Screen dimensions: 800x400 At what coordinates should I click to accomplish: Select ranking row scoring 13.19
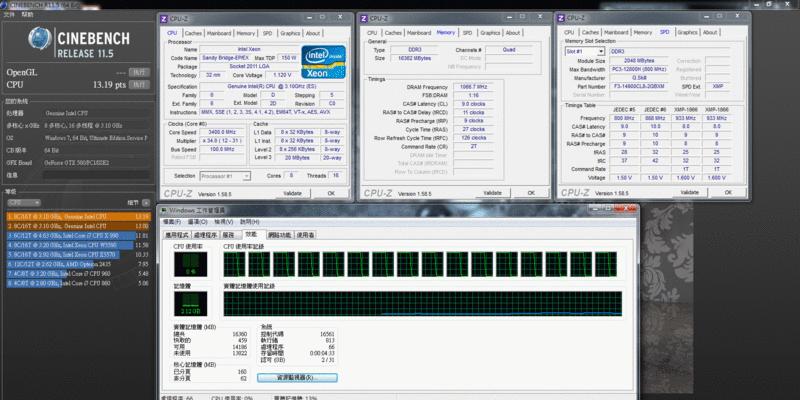pos(79,216)
